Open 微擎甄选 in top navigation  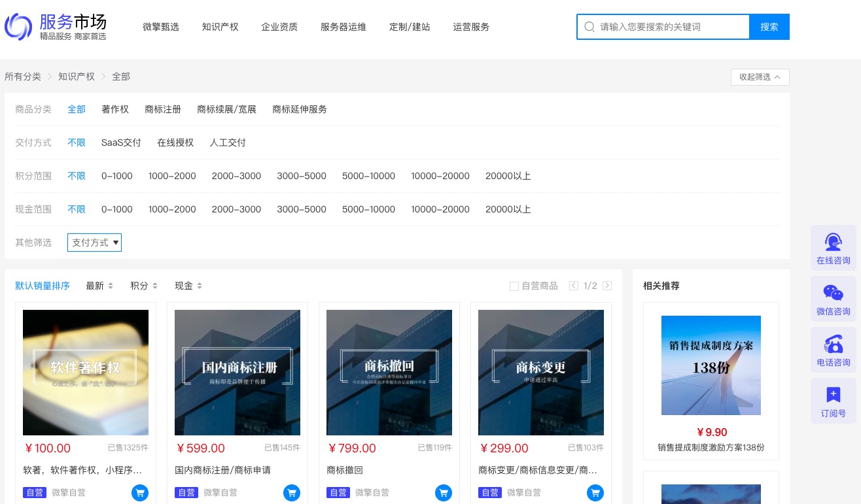click(161, 27)
